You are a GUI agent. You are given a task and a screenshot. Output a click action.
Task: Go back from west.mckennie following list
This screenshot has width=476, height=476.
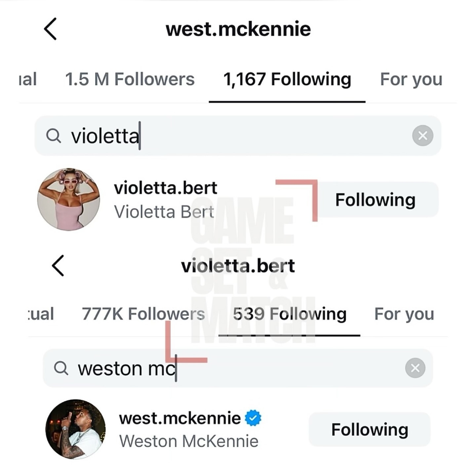point(51,29)
